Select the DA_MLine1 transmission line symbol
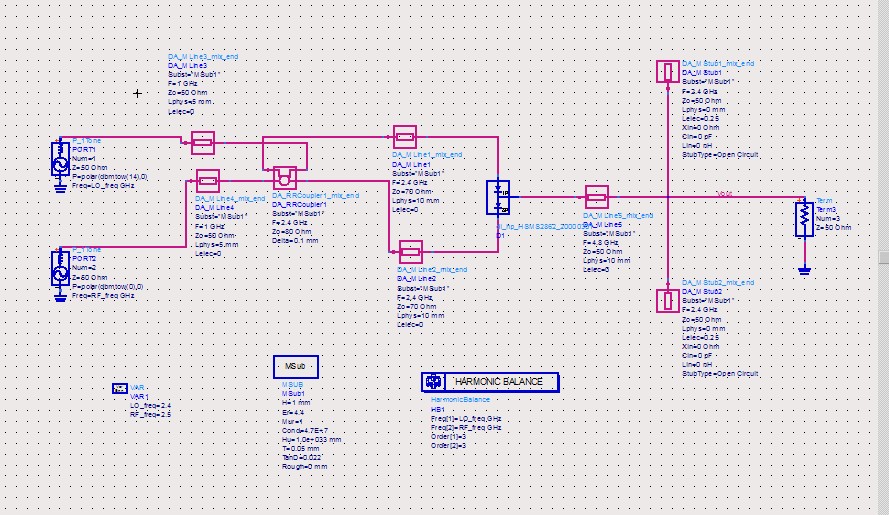Image resolution: width=889 pixels, height=515 pixels. tap(405, 137)
